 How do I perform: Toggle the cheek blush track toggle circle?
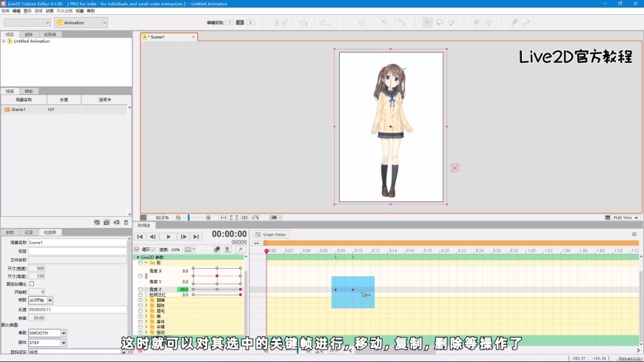pos(141,295)
